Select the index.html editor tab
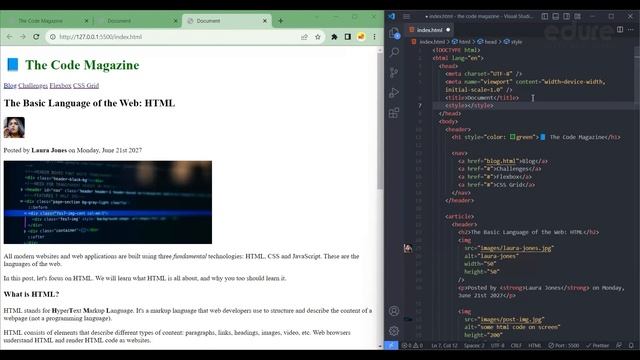Viewport: 640px width, 360px height. pos(430,30)
